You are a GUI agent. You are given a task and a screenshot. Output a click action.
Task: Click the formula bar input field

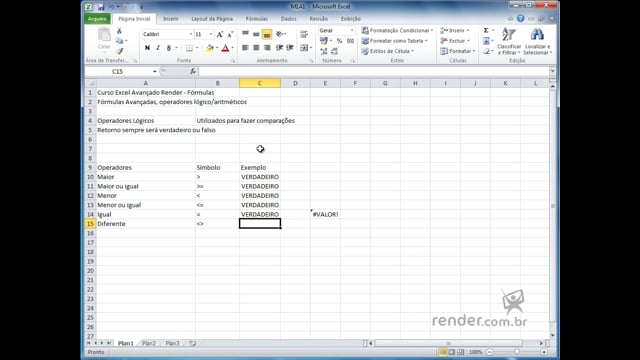373,71
